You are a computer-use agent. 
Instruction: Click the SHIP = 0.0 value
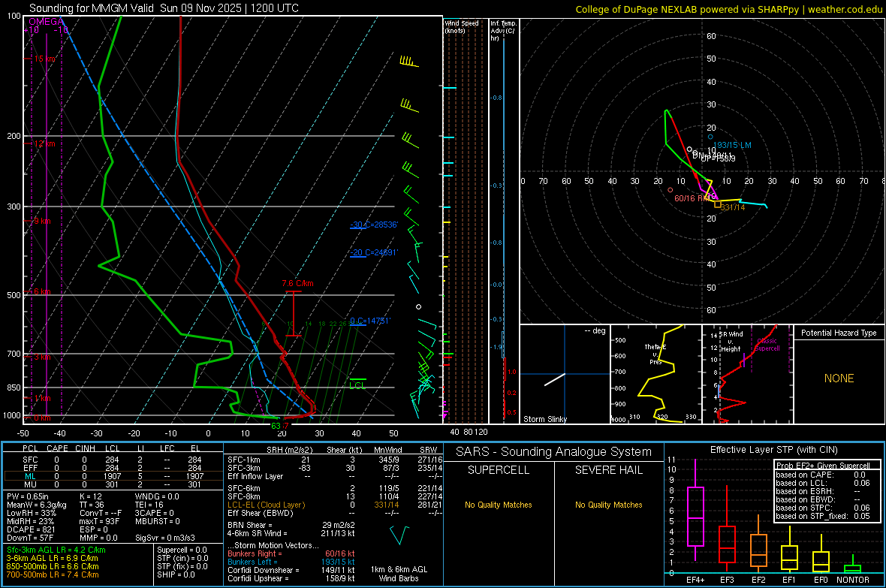176,574
